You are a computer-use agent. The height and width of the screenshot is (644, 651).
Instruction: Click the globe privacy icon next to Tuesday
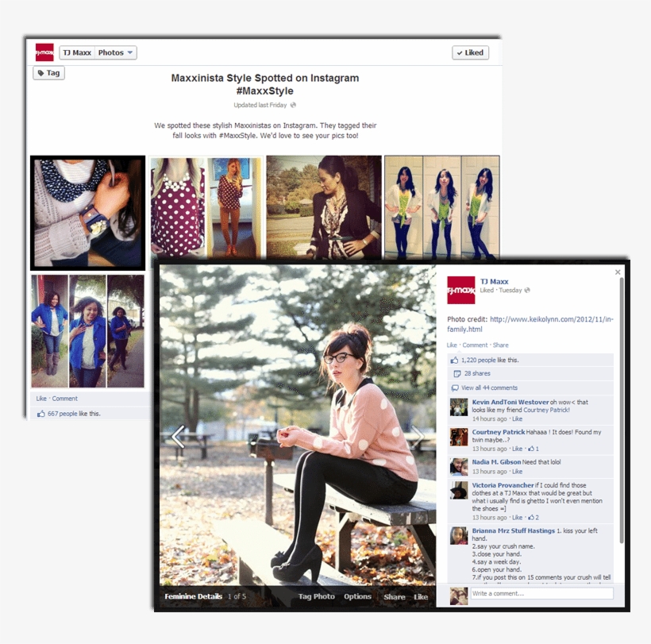click(526, 290)
